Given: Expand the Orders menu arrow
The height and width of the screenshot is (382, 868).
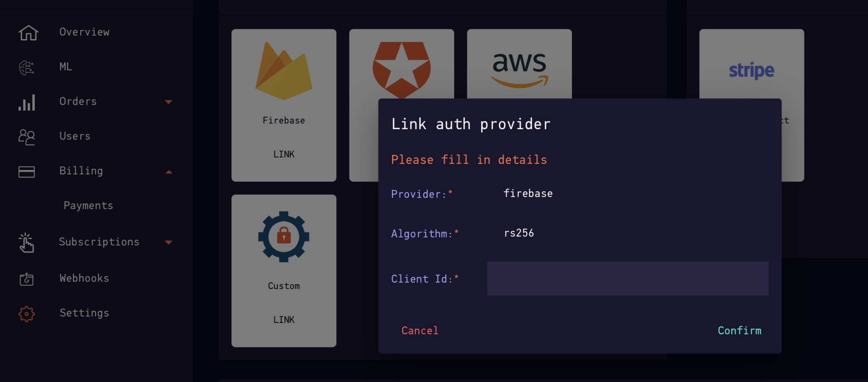Looking at the screenshot, I should point(169,102).
